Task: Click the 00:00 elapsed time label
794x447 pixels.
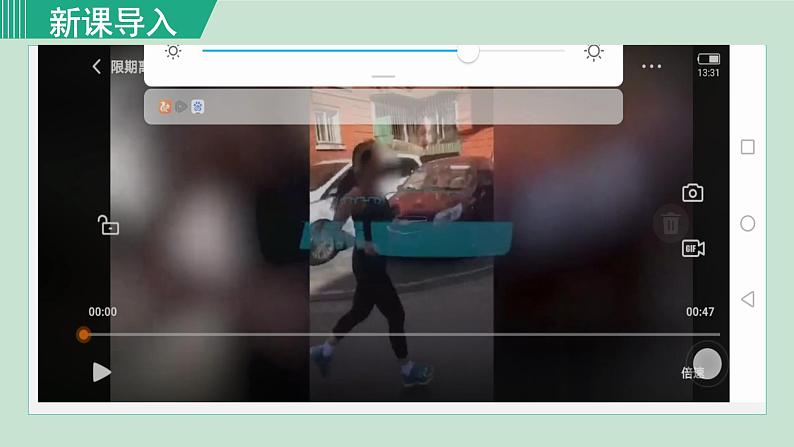Action: click(x=103, y=312)
